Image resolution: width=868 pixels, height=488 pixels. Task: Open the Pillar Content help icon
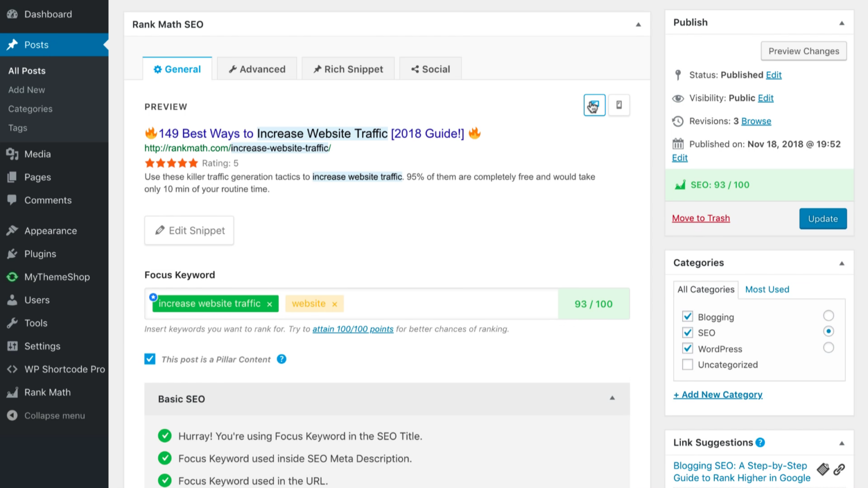(281, 359)
